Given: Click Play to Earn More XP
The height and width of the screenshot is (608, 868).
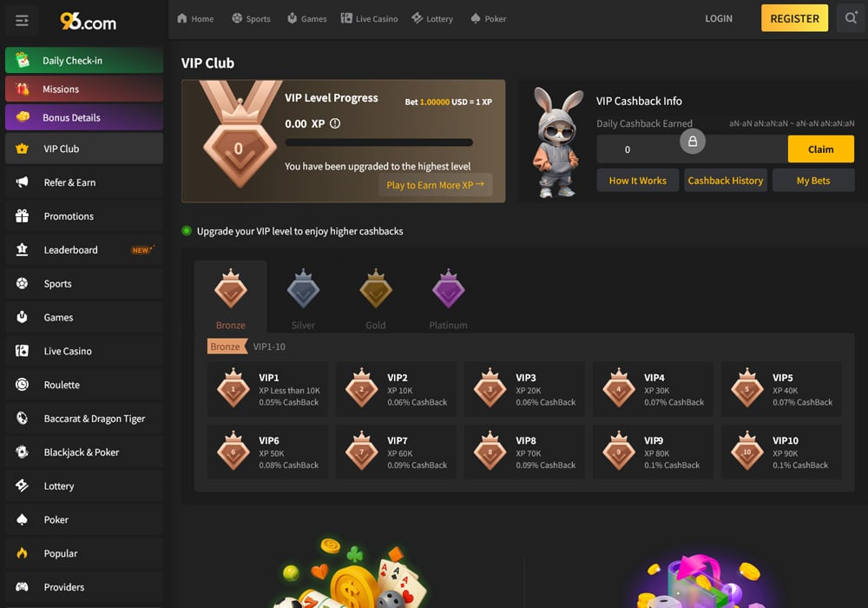Looking at the screenshot, I should [435, 185].
